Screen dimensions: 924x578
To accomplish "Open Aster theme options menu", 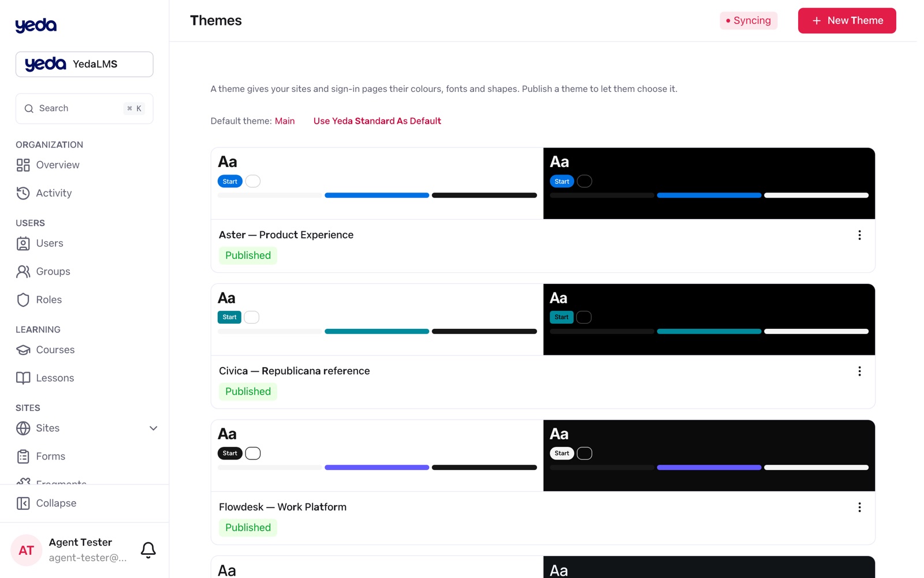I will (859, 235).
